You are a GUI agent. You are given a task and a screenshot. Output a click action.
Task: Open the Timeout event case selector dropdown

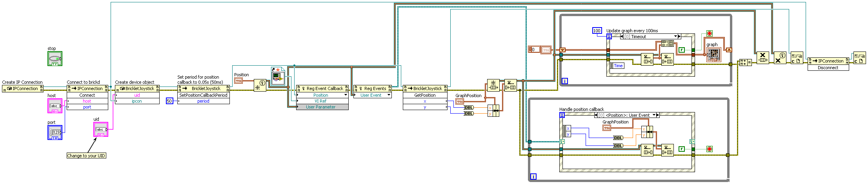(x=675, y=37)
